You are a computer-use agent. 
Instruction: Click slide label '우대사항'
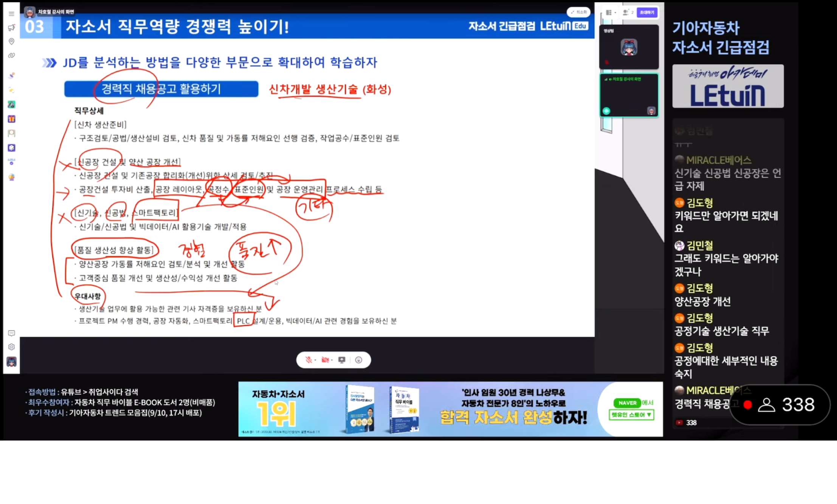88,296
